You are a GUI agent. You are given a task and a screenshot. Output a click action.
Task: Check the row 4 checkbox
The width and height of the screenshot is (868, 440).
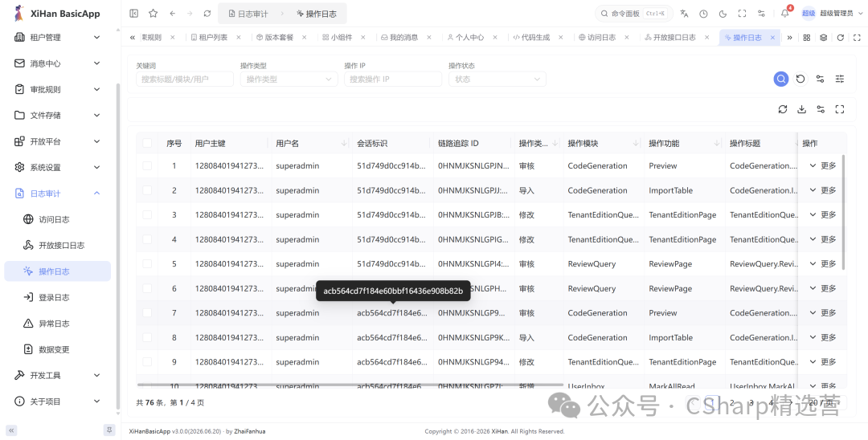click(x=147, y=239)
